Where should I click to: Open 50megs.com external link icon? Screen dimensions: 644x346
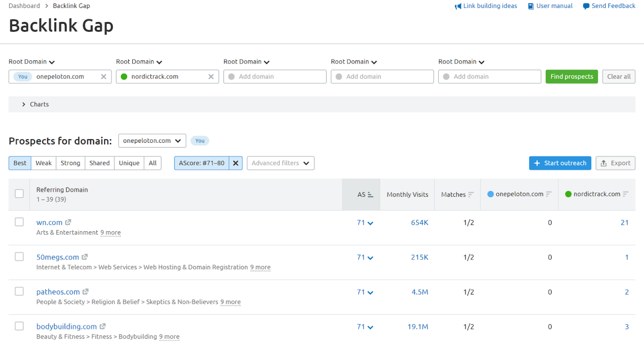pos(85,257)
